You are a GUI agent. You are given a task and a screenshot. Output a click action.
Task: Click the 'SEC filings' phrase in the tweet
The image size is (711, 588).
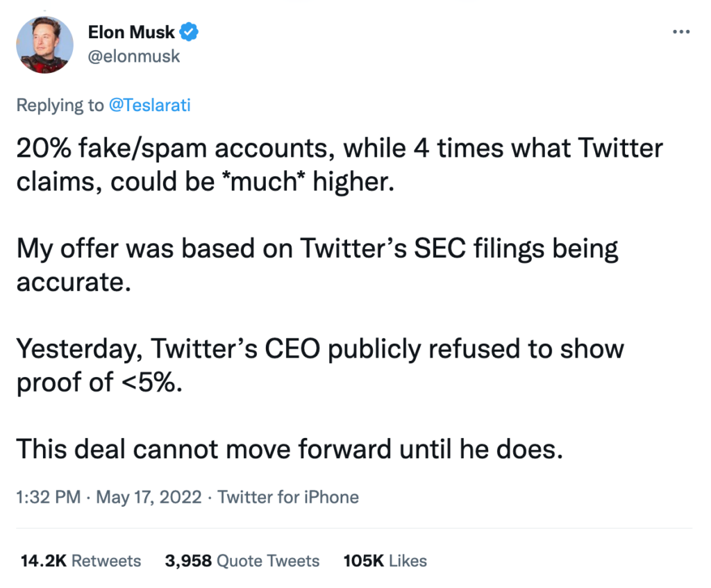[501, 249]
